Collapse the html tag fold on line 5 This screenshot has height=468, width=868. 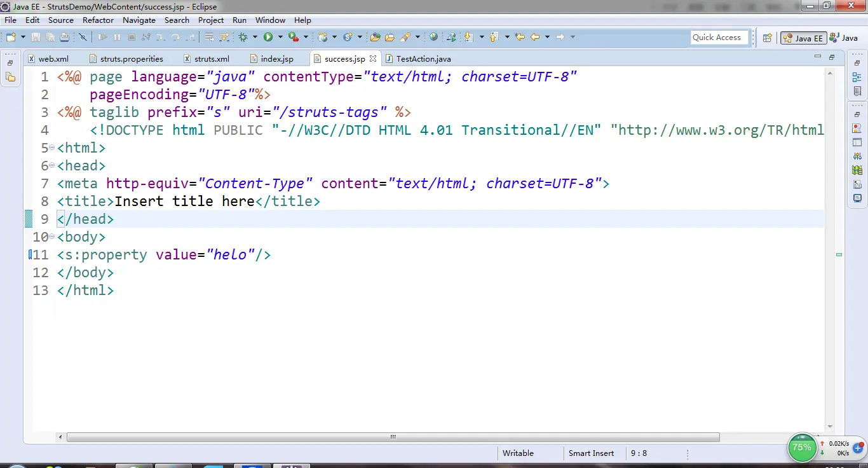pyautogui.click(x=52, y=148)
